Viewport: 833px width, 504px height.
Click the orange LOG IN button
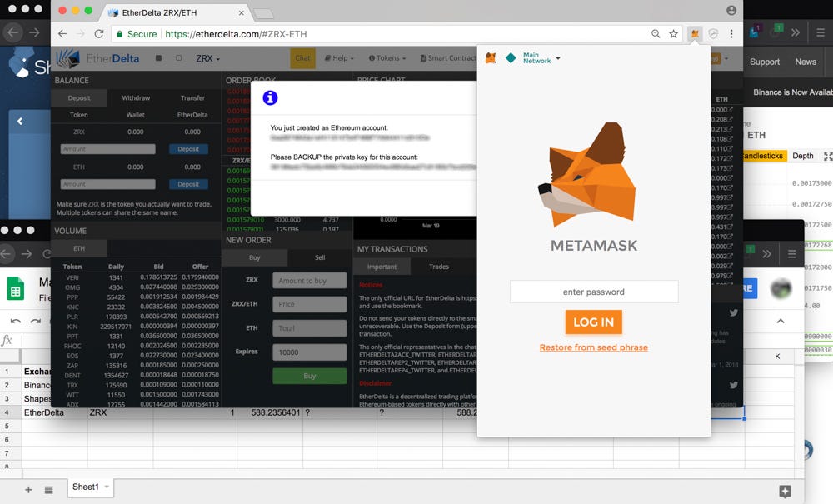click(x=593, y=322)
